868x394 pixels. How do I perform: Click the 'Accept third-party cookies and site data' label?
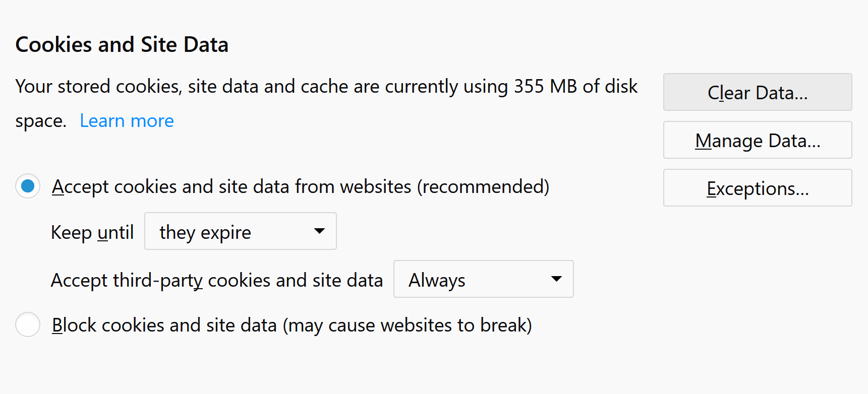217,280
